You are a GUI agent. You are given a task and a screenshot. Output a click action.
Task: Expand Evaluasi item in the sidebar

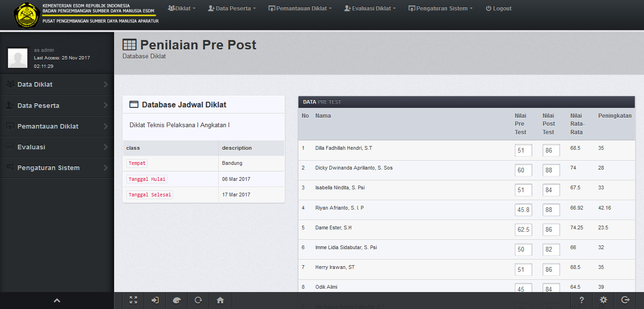pos(57,147)
